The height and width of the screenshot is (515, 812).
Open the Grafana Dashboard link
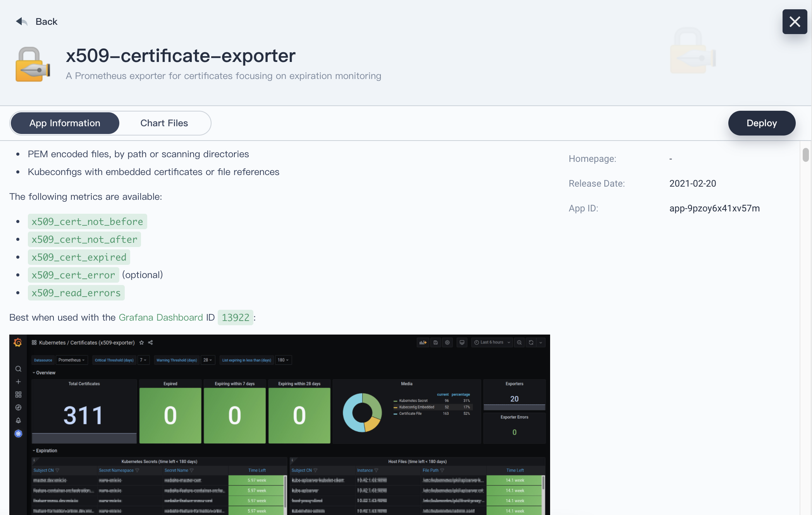(161, 318)
